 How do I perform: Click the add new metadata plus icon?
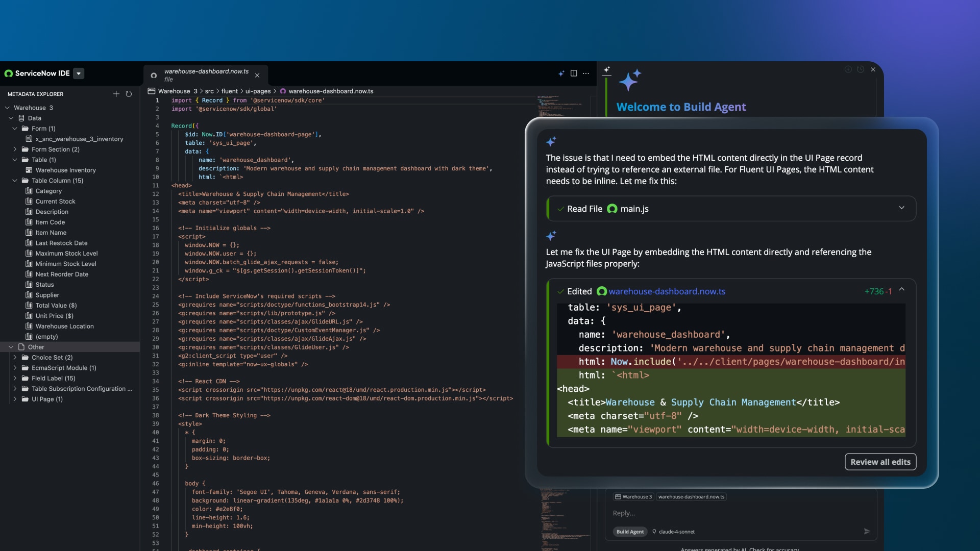116,94
